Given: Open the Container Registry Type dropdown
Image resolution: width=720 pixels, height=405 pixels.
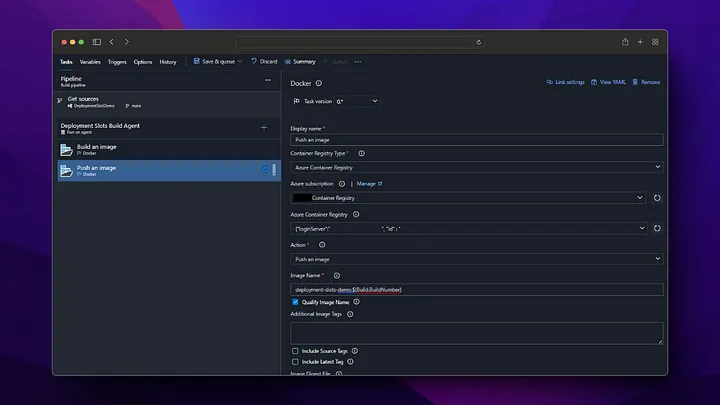Looking at the screenshot, I should (x=477, y=167).
